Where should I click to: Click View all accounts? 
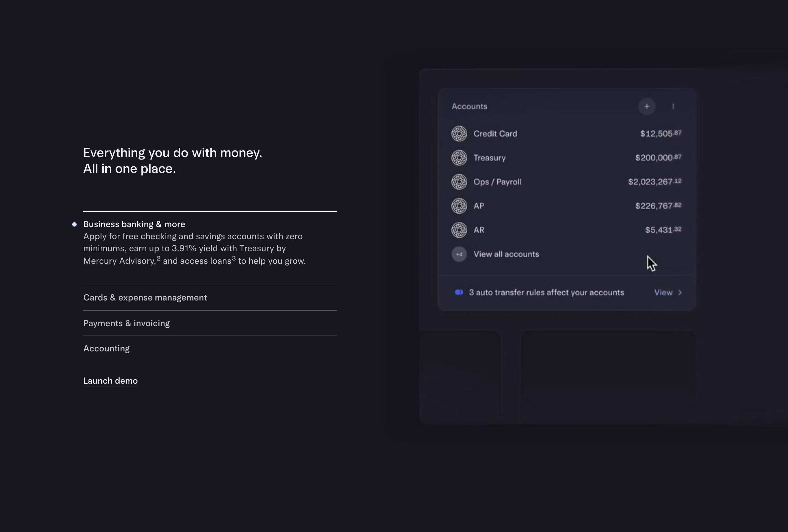506,254
